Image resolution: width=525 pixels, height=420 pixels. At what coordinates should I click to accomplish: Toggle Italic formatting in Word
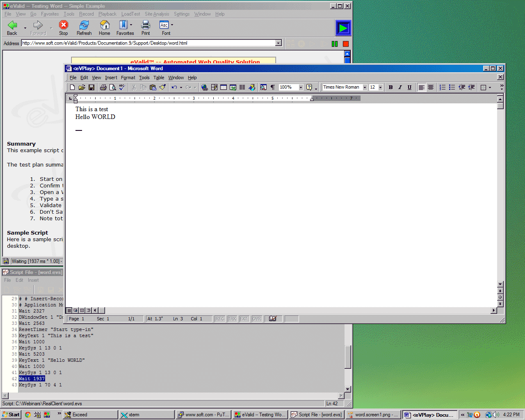pos(400,87)
